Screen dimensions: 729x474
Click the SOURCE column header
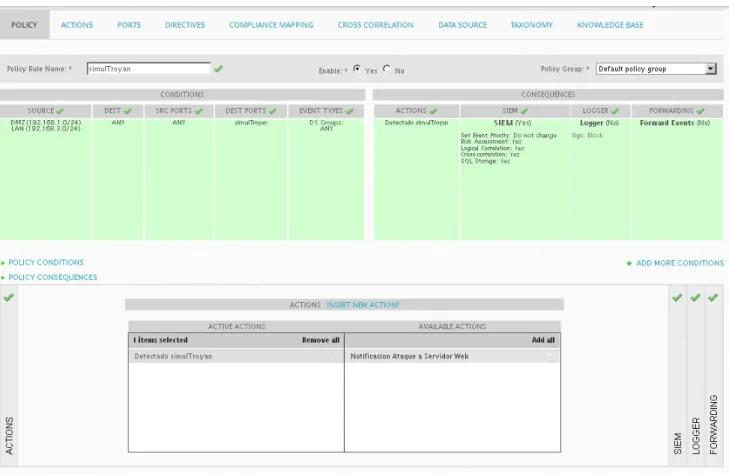coord(46,111)
